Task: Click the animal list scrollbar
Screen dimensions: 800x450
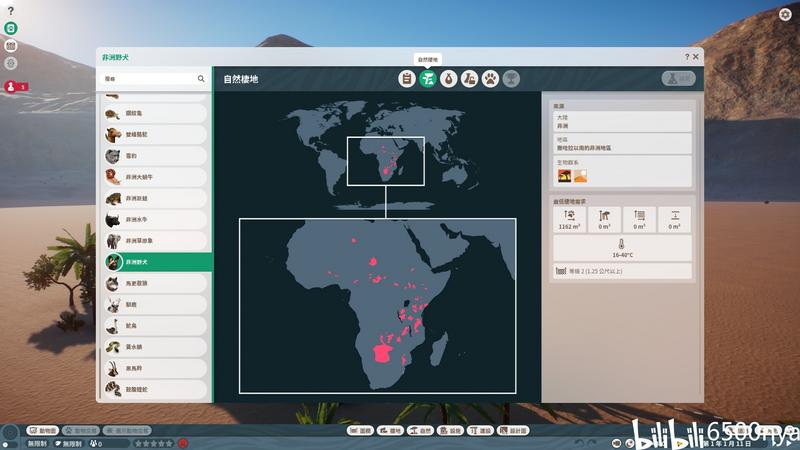Action: click(x=100, y=375)
